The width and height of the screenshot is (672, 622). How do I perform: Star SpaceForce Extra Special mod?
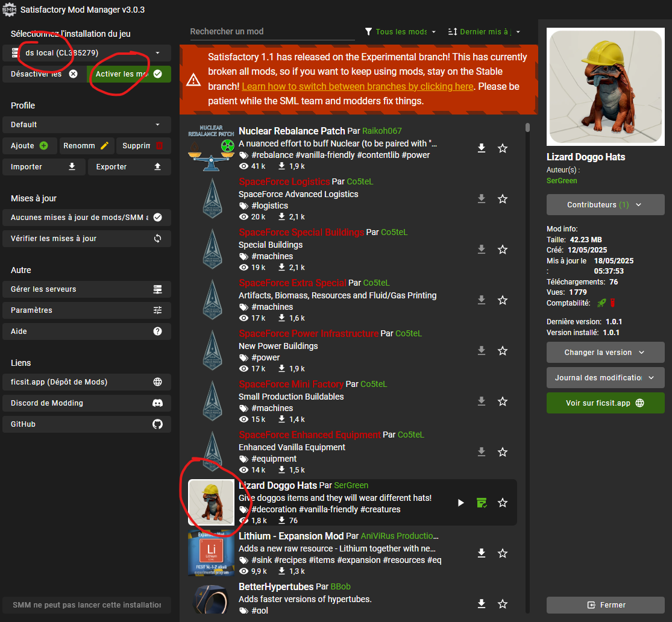[502, 300]
